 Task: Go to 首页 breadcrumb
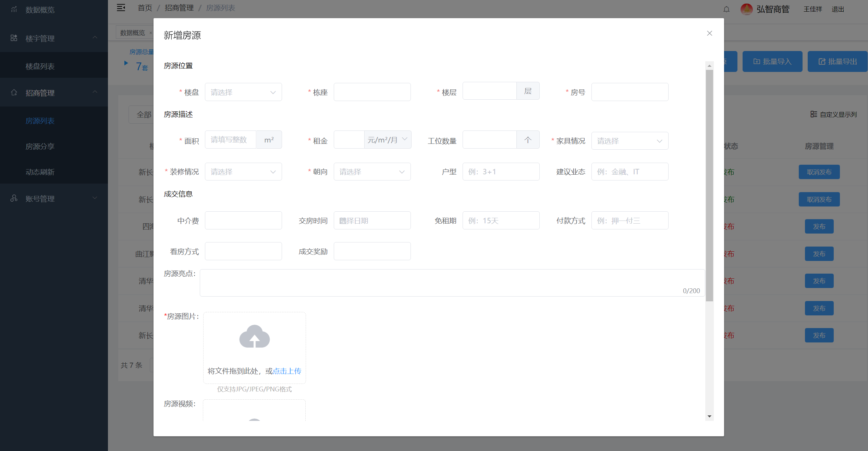tap(145, 8)
